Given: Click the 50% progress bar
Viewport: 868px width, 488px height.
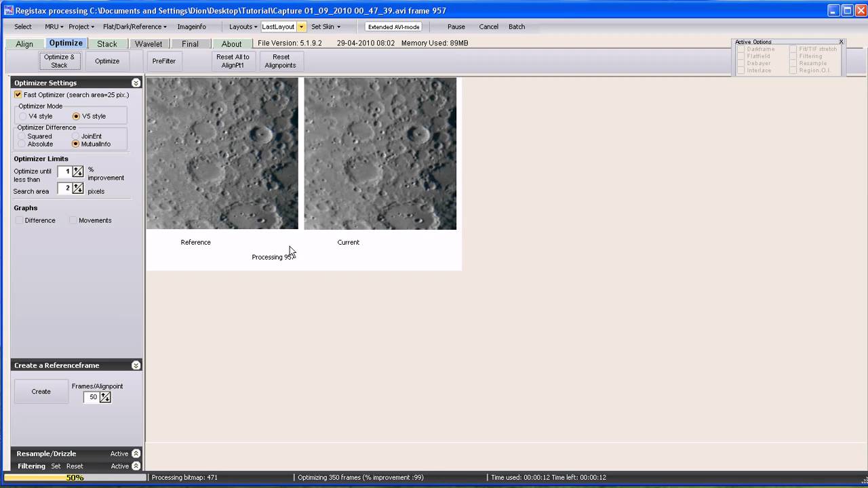Looking at the screenshot, I should click(75, 477).
